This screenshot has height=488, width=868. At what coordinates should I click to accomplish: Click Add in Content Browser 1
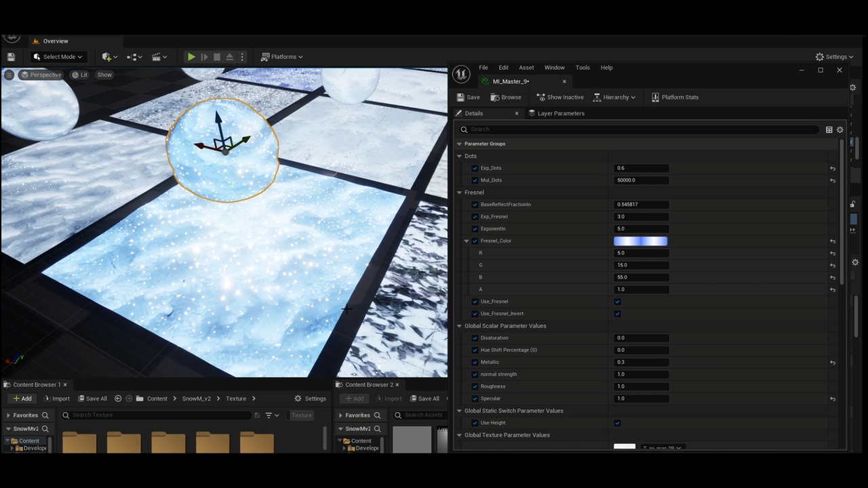(x=22, y=399)
